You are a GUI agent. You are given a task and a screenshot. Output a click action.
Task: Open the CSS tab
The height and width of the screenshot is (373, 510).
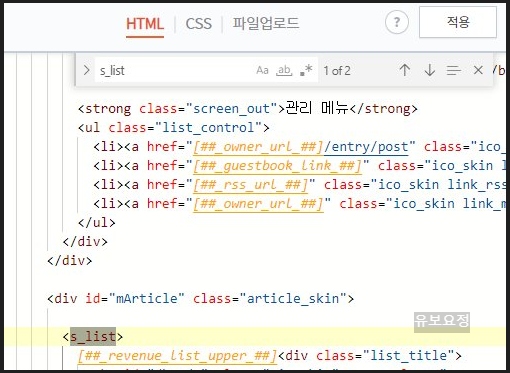coord(198,24)
